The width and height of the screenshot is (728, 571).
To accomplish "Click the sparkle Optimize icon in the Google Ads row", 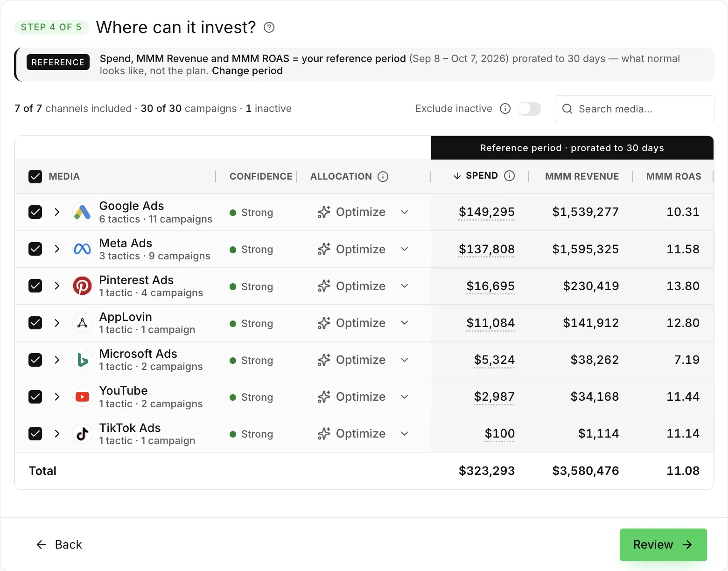I will coord(324,212).
